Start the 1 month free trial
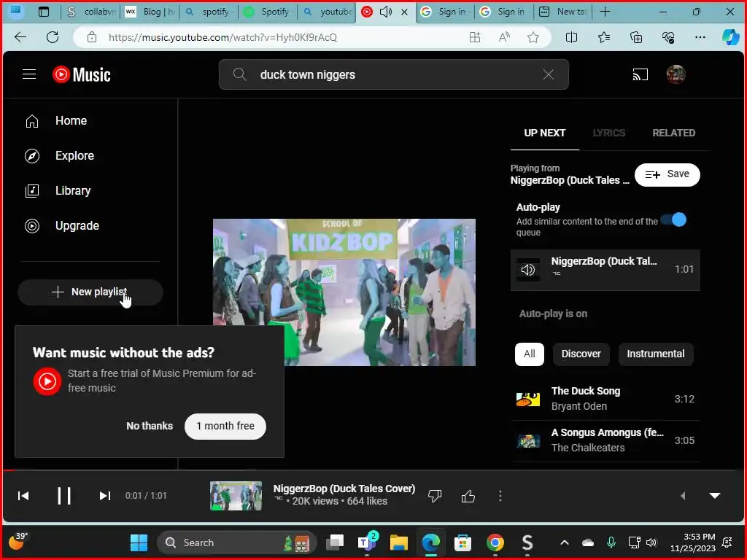 pos(225,426)
